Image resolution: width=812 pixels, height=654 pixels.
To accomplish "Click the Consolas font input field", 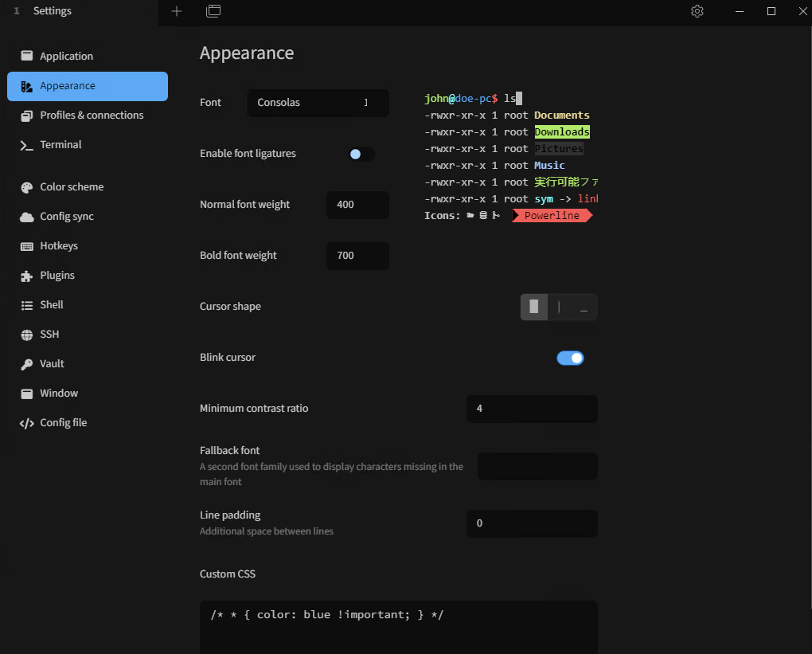I will click(x=318, y=103).
